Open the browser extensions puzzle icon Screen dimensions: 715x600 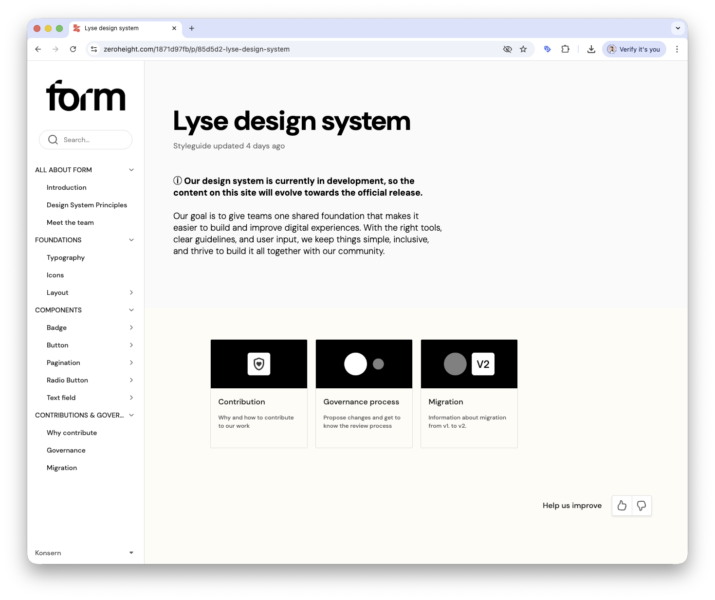click(x=565, y=49)
